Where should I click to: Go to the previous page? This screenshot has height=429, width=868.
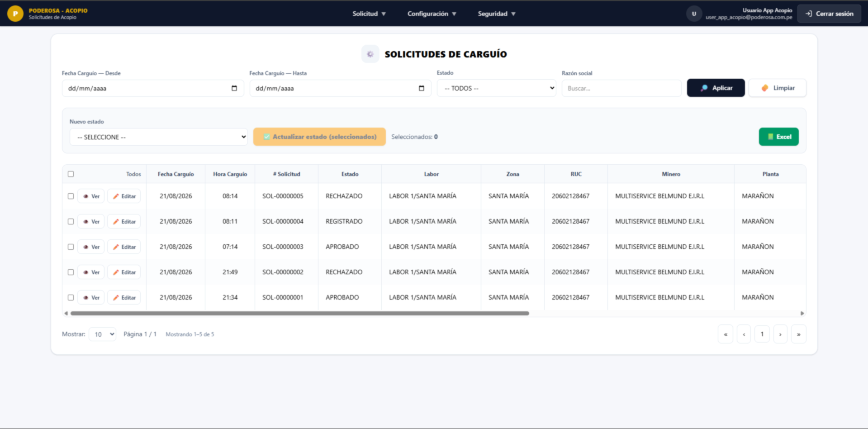coord(744,334)
